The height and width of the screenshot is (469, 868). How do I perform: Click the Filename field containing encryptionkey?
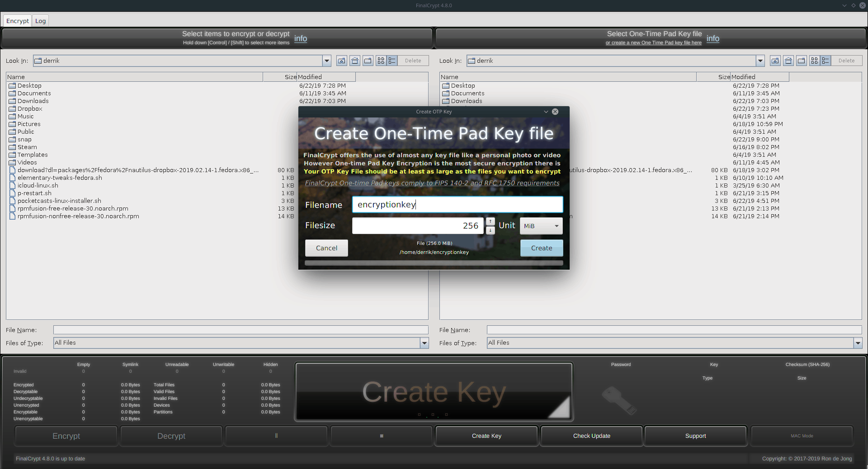458,205
